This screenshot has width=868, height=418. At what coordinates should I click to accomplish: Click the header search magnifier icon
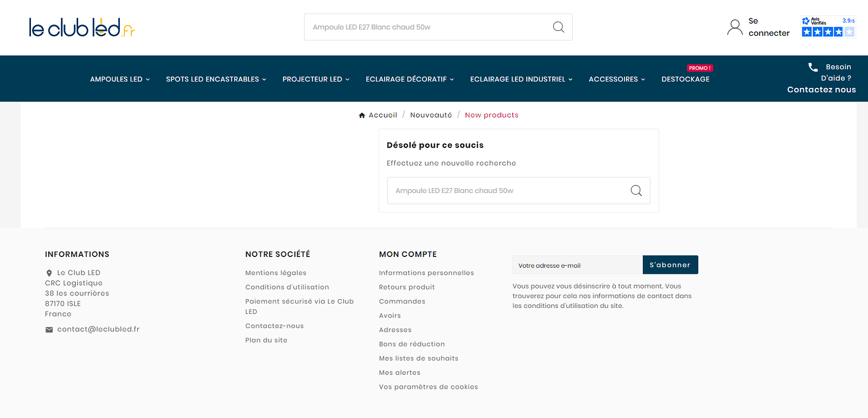(558, 27)
